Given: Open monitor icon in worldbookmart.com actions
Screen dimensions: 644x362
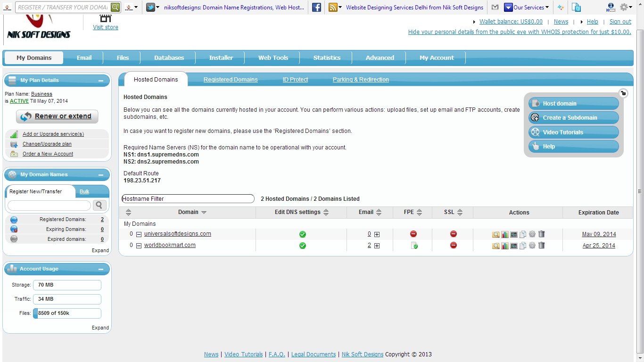Looking at the screenshot, I should [514, 246].
